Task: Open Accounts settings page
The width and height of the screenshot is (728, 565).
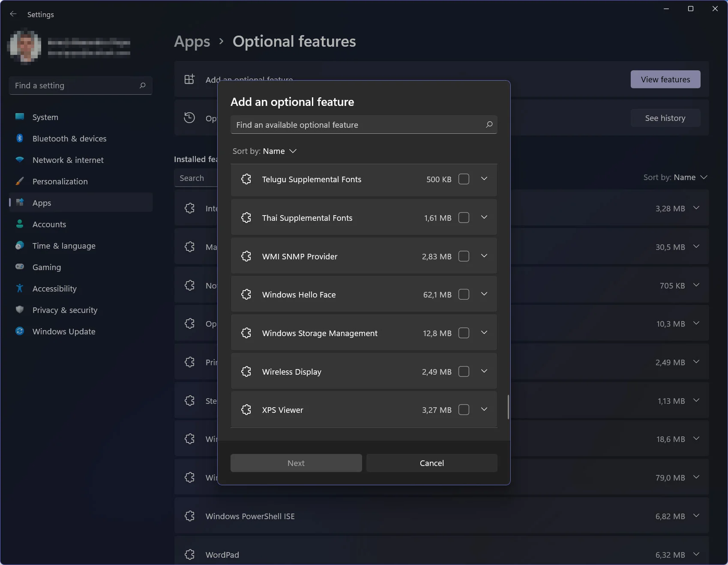Action: pyautogui.click(x=81, y=224)
